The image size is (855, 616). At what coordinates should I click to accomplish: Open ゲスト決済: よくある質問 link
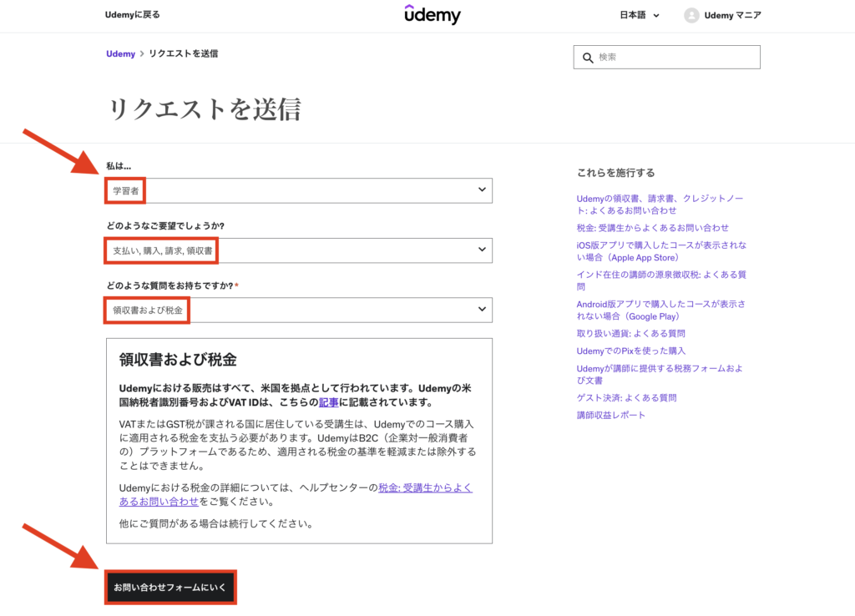[626, 398]
